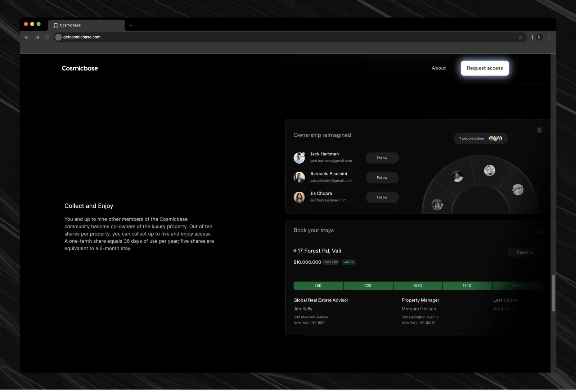Viewport: 576px width, 392px height.
Task: Click Jack Hartman's avatar
Action: coord(299,158)
